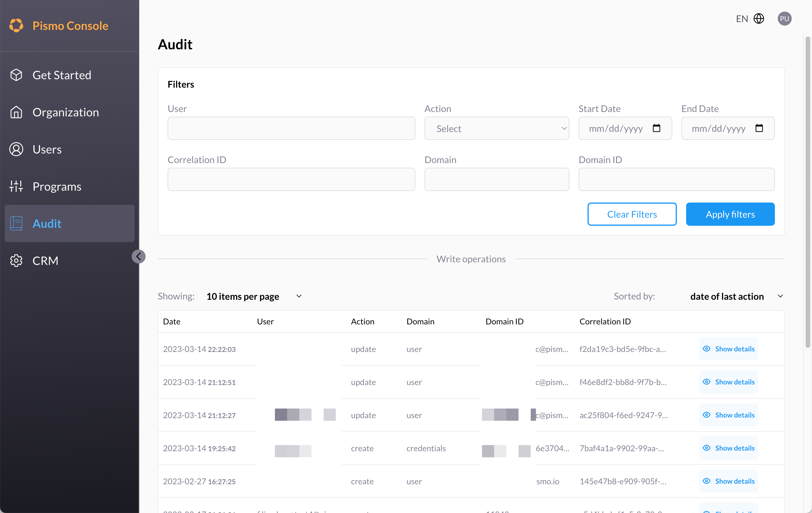The width and height of the screenshot is (812, 513).
Task: Open the End Date calendar picker icon
Action: [759, 128]
